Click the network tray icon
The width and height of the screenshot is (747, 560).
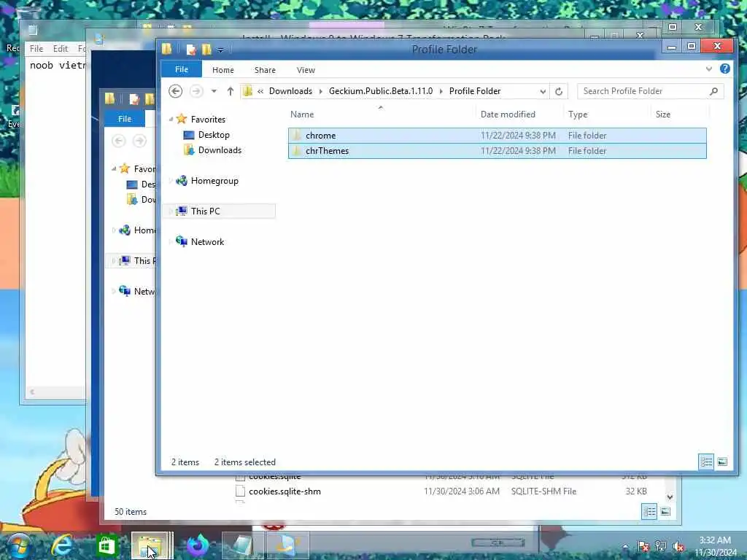click(661, 546)
